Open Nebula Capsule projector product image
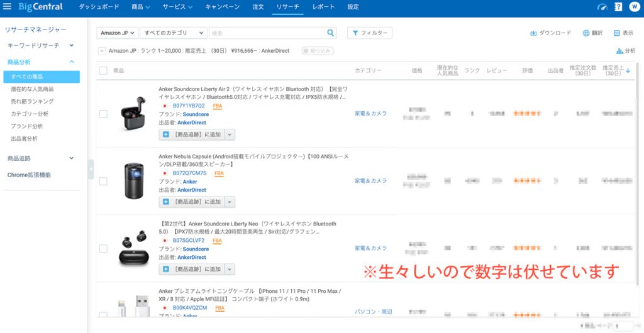644x333 pixels. point(133,180)
